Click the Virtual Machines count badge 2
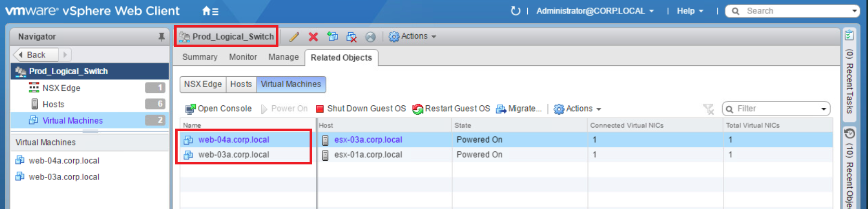 tap(155, 120)
